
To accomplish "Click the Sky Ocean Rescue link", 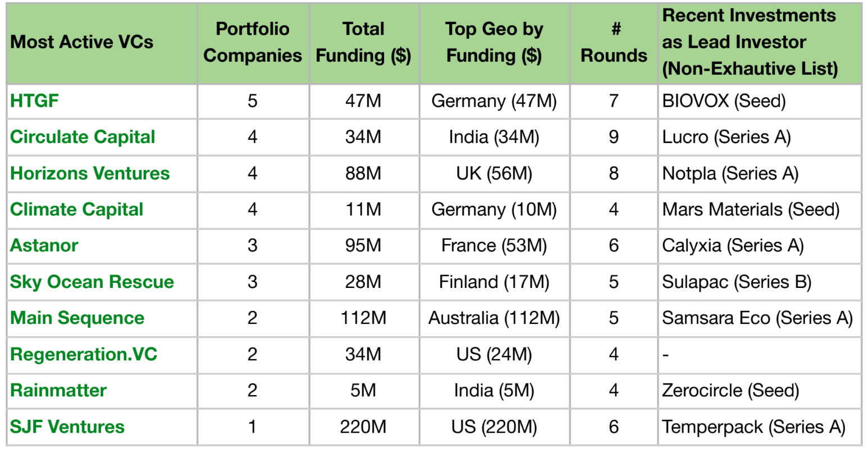I will [x=92, y=282].
